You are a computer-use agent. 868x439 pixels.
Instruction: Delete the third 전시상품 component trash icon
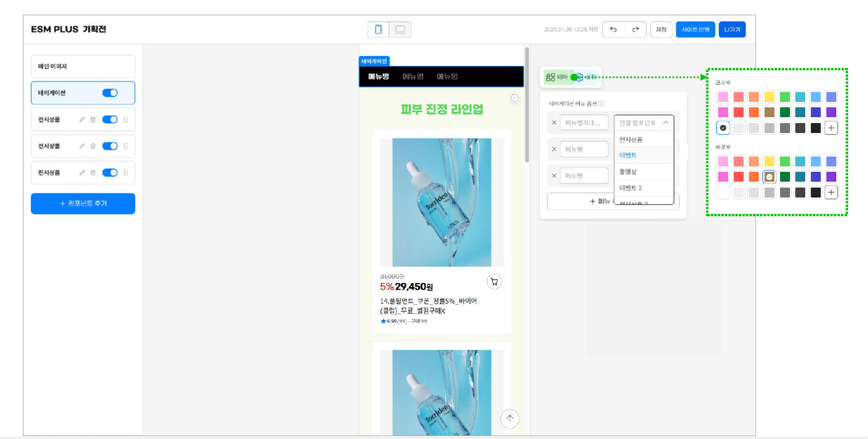[93, 173]
